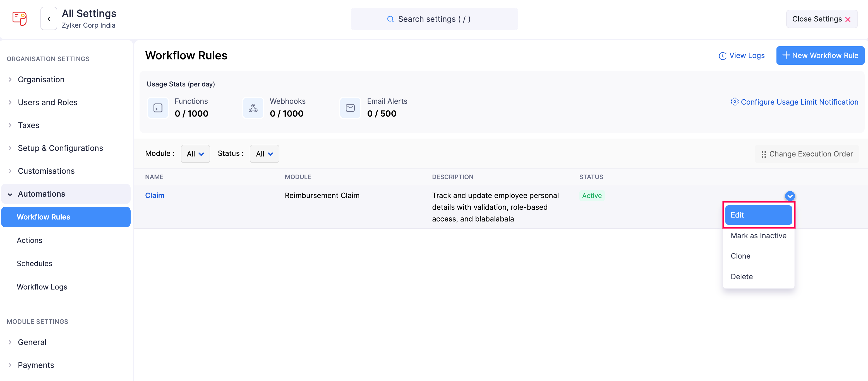This screenshot has height=381, width=868.
Task: Click the Email Alerts envelope icon
Action: coord(350,108)
